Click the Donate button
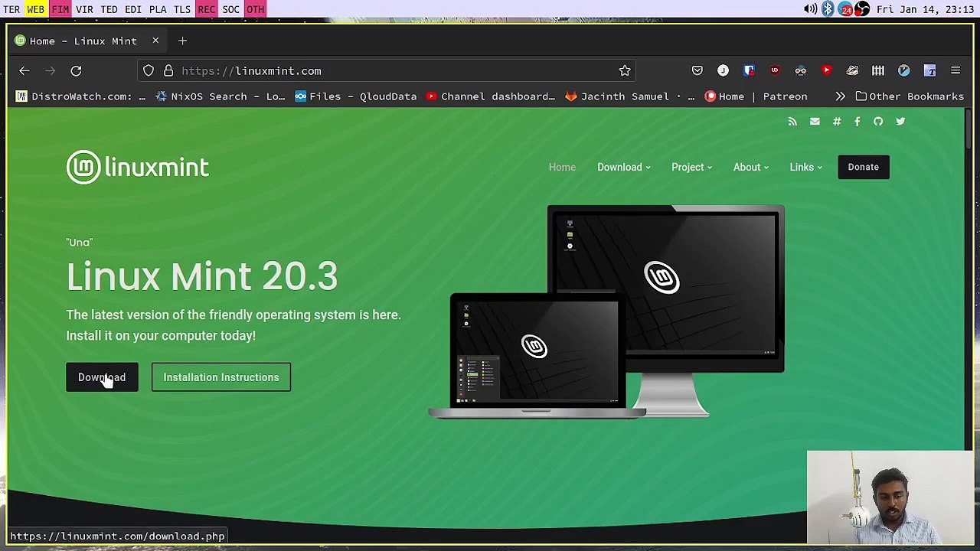This screenshot has height=551, width=980. tap(864, 167)
